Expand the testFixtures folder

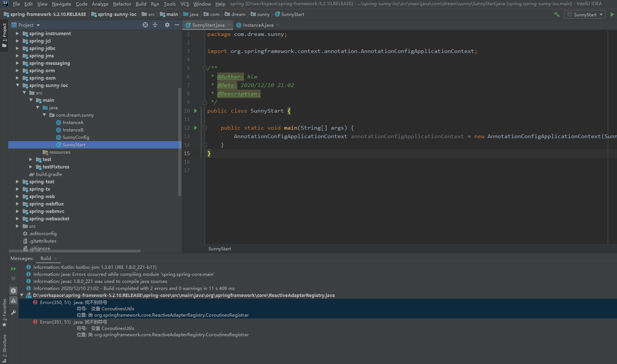[x=31, y=167]
